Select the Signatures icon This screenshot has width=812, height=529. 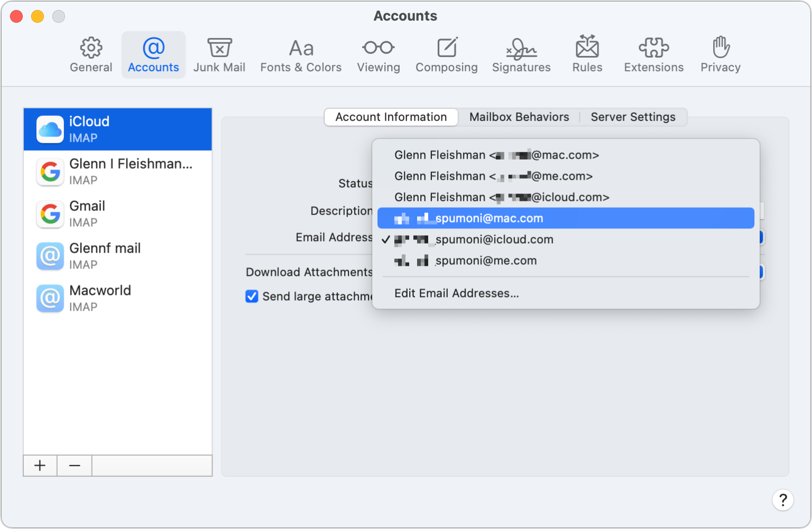click(521, 54)
